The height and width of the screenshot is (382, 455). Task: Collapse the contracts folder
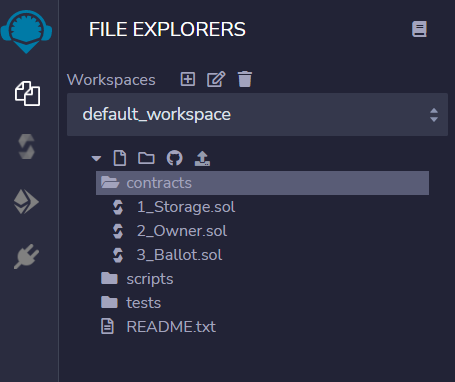(262, 183)
